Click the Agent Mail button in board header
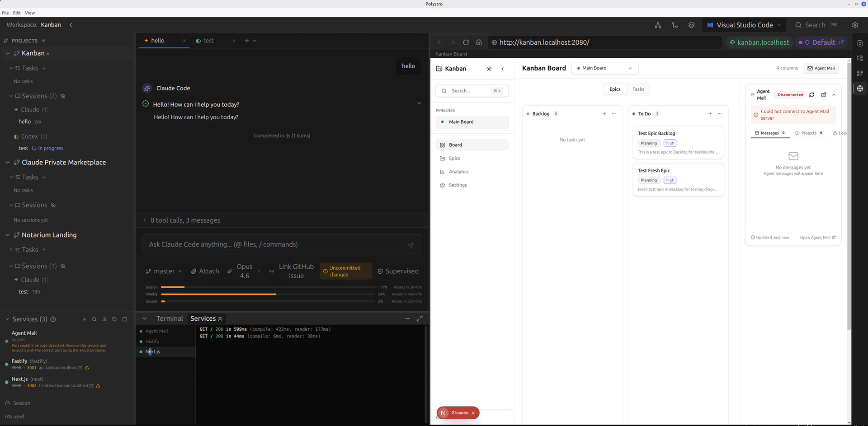The height and width of the screenshot is (426, 868). 821,68
